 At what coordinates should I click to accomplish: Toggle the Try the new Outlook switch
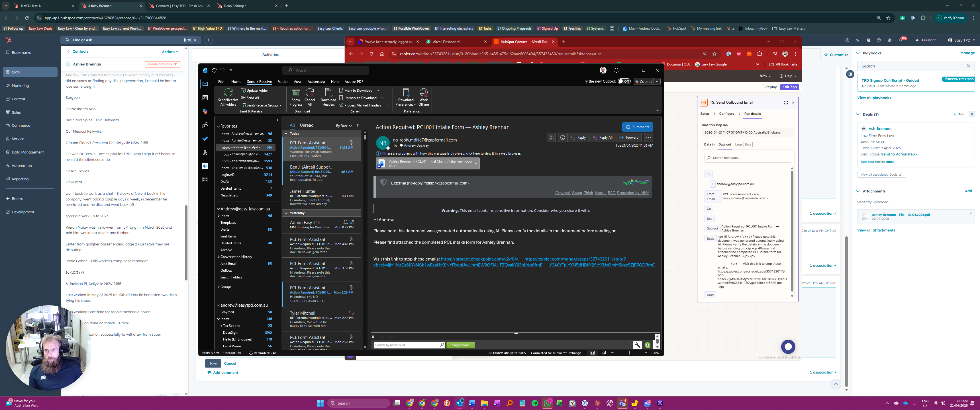pyautogui.click(x=624, y=81)
